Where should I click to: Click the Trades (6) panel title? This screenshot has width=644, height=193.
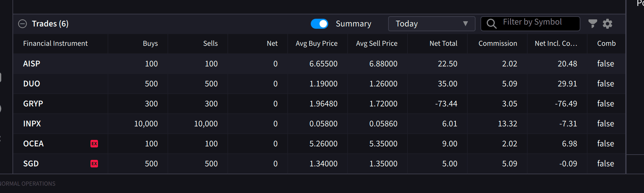[50, 24]
